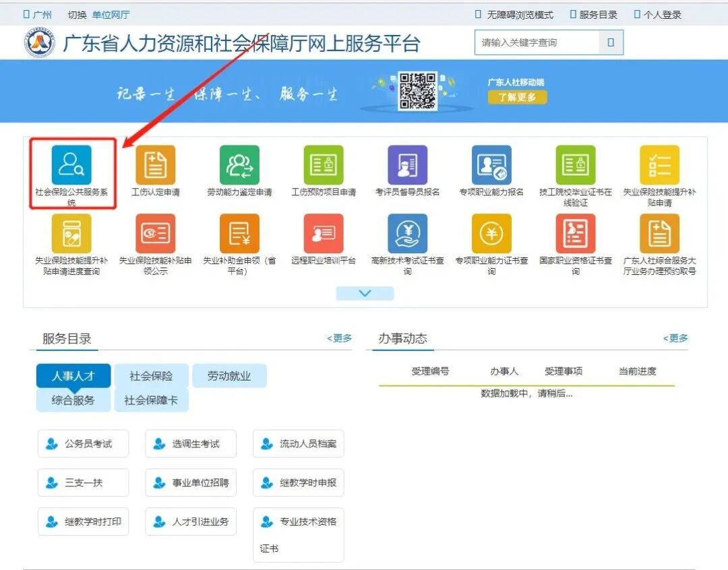Switch to the 劳动就业 tab
The height and width of the screenshot is (570, 728).
tap(230, 375)
